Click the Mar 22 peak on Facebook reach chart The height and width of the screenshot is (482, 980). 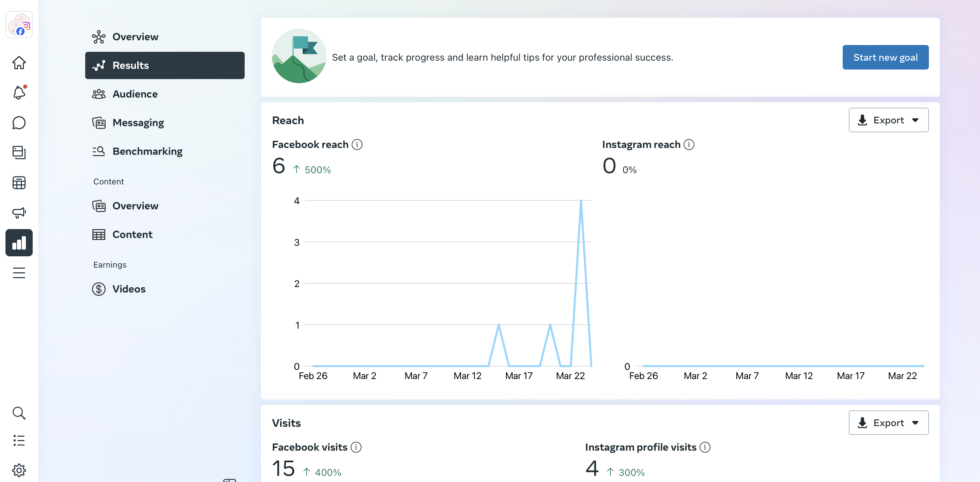coord(581,201)
